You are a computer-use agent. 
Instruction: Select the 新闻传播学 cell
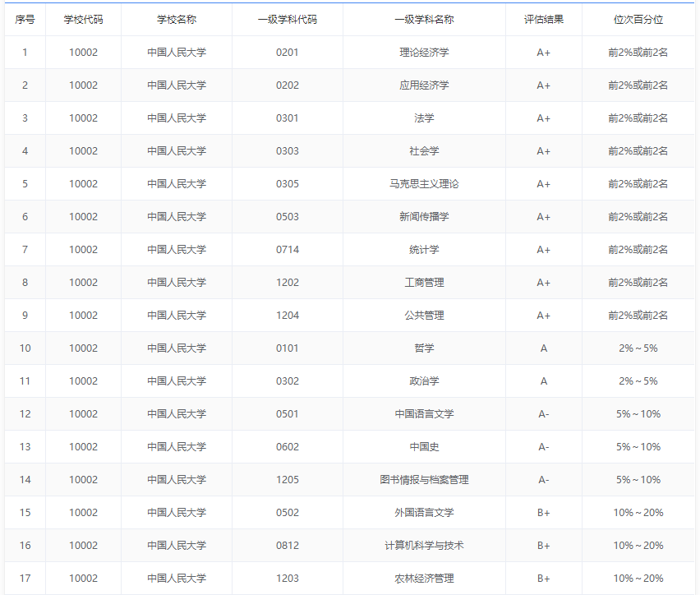tap(424, 217)
